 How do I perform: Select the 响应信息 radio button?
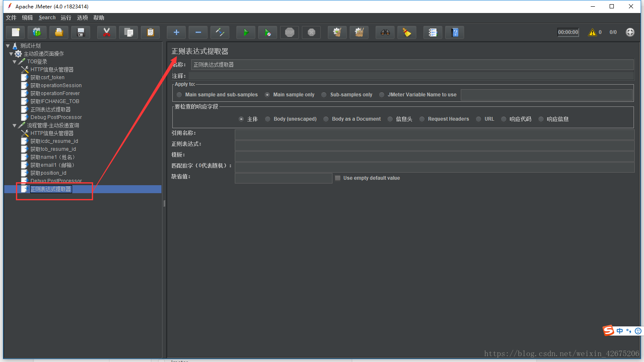tap(541, 119)
